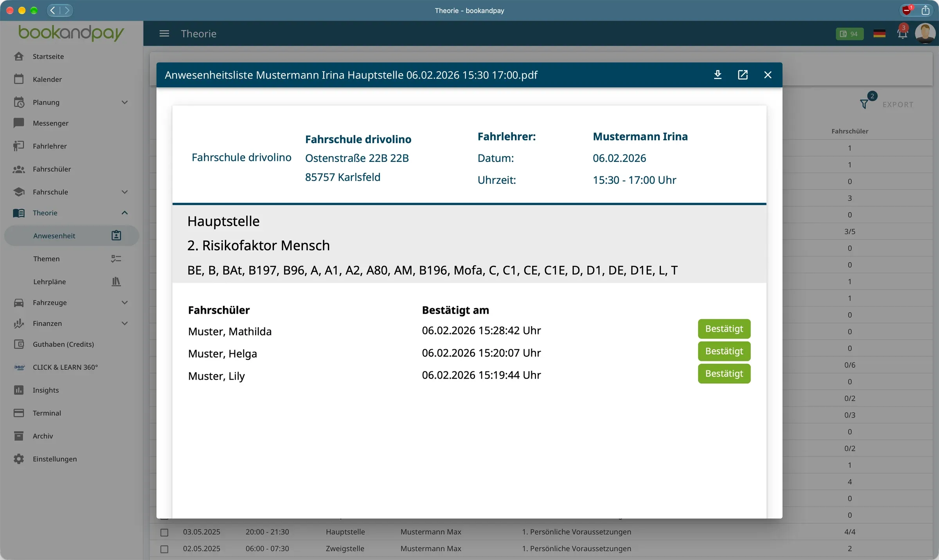Screen dimensions: 939x560
Task: Open the filter icon with badge 2
Action: point(864,104)
